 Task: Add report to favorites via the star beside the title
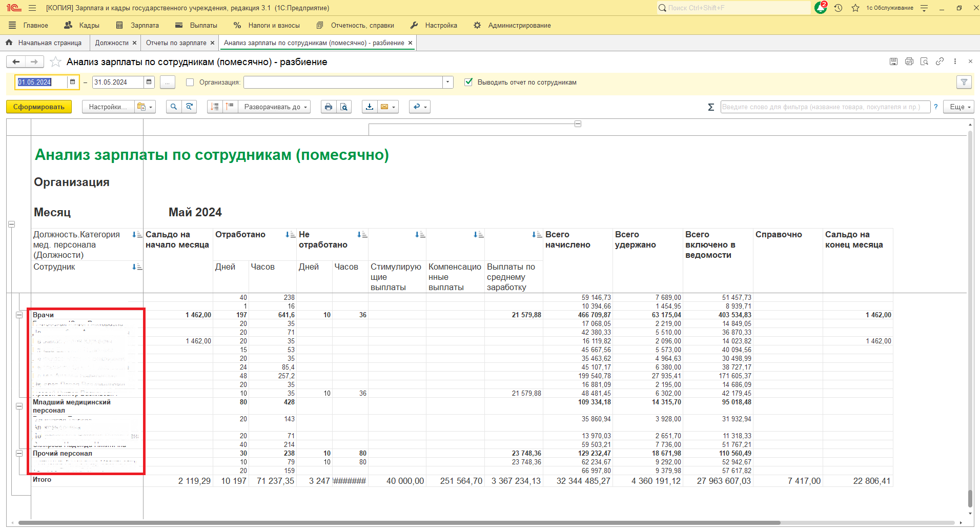(x=55, y=62)
